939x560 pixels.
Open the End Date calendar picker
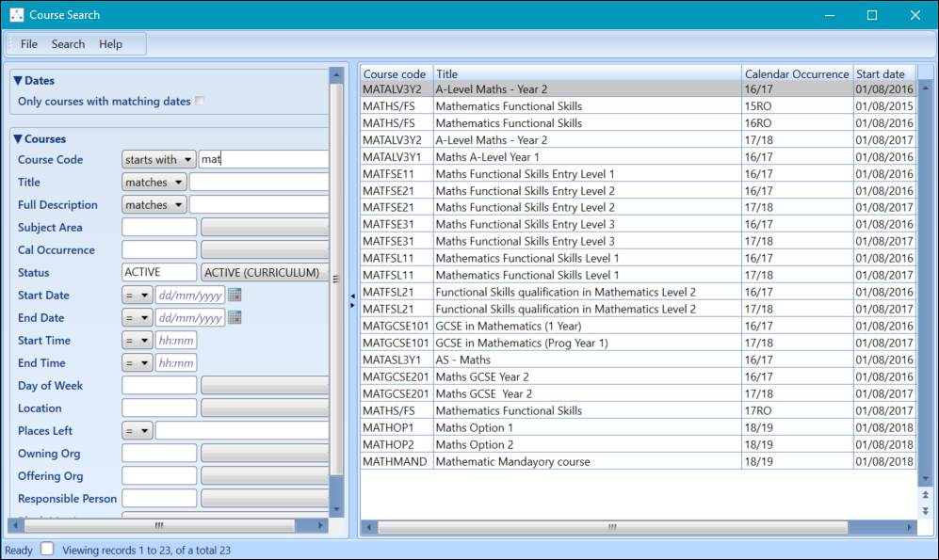[235, 318]
